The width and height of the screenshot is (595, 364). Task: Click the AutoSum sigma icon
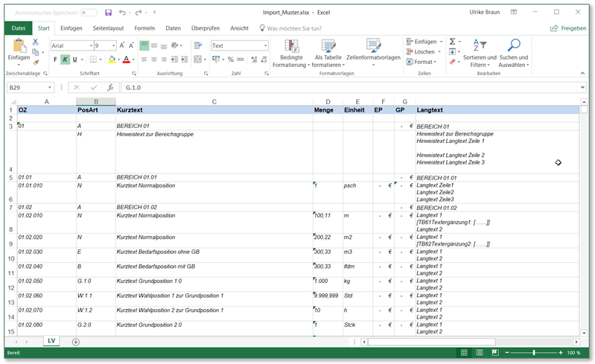(x=453, y=42)
